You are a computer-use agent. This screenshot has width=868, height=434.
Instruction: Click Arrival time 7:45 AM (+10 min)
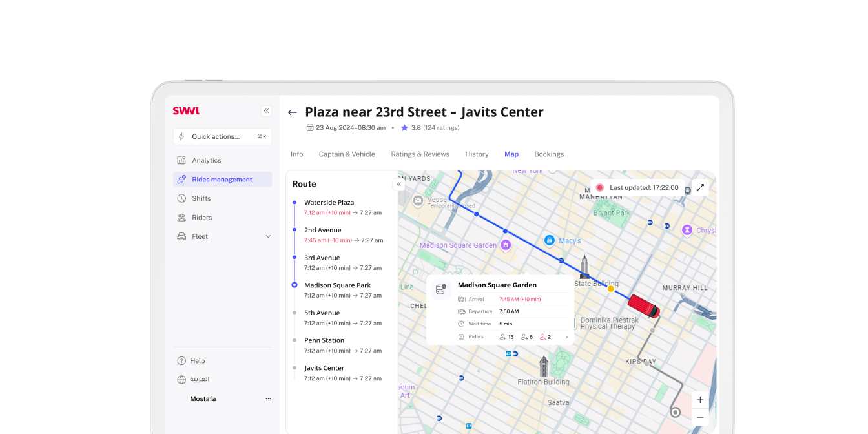pyautogui.click(x=520, y=299)
